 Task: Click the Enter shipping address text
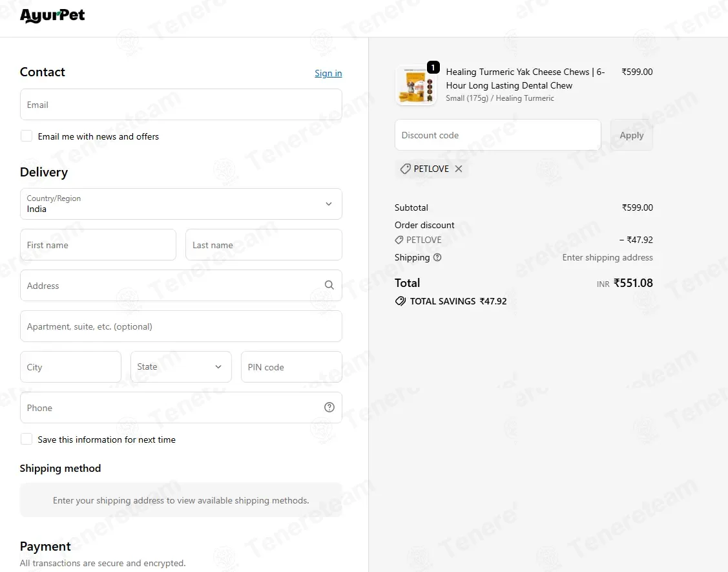(x=607, y=257)
